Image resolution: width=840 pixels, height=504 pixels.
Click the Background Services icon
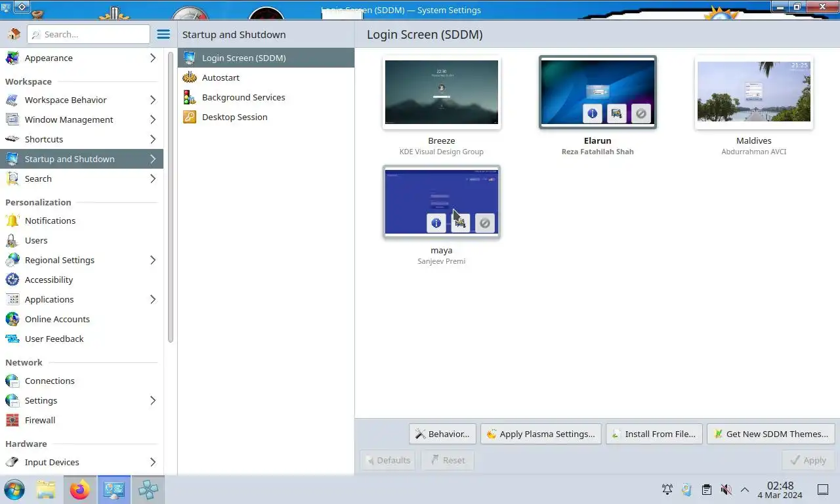coord(190,97)
